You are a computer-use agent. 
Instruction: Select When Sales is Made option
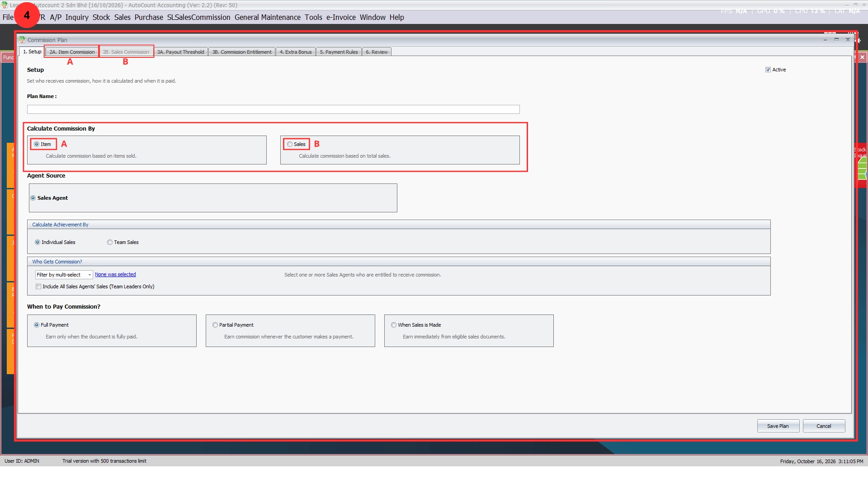[394, 325]
